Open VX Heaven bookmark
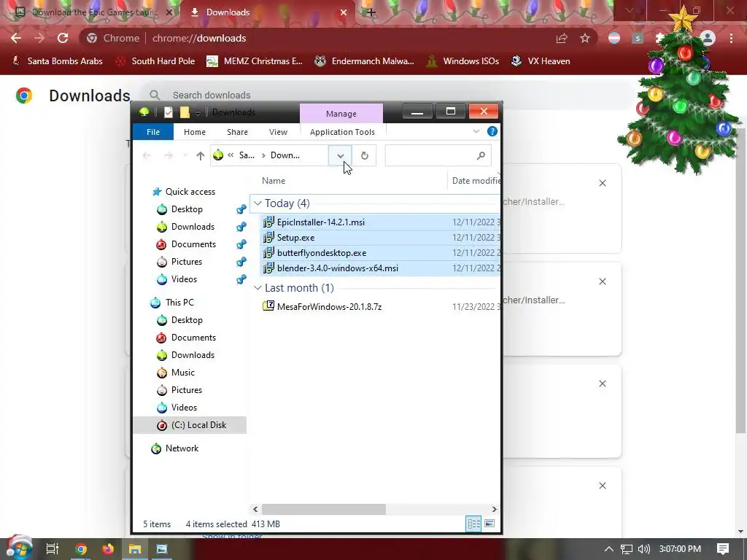Image resolution: width=747 pixels, height=560 pixels. pyautogui.click(x=541, y=61)
